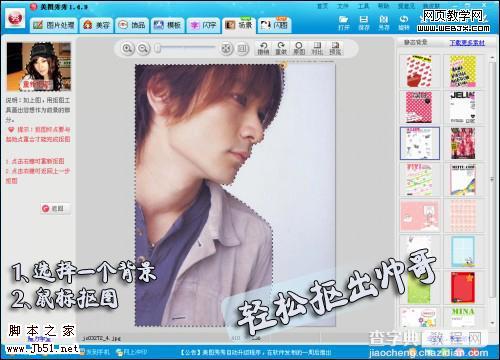
Task: Click the 旋转 rotate icon
Action: coord(404,23)
